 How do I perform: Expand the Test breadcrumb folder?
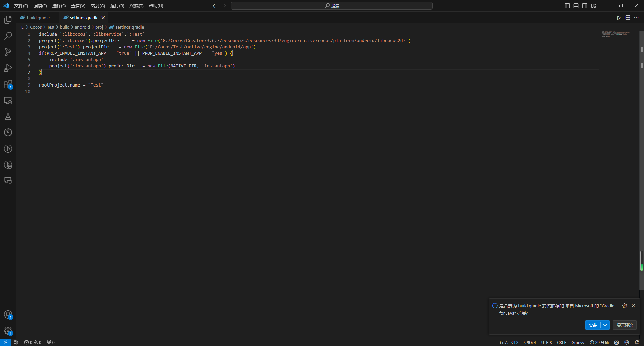pos(51,27)
